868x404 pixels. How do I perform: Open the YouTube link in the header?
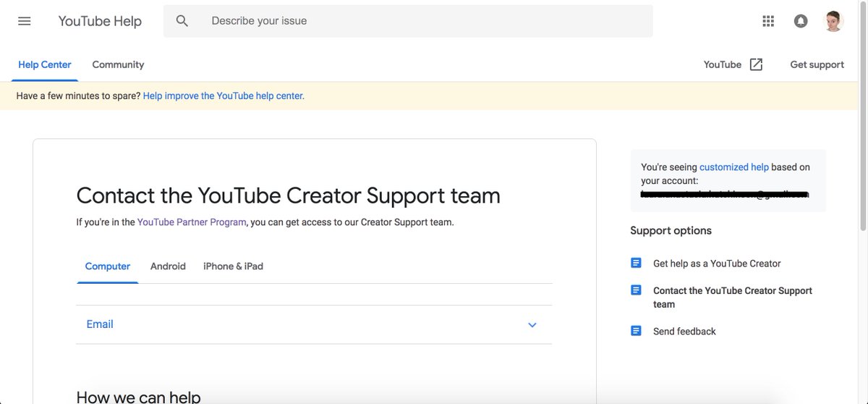point(723,64)
